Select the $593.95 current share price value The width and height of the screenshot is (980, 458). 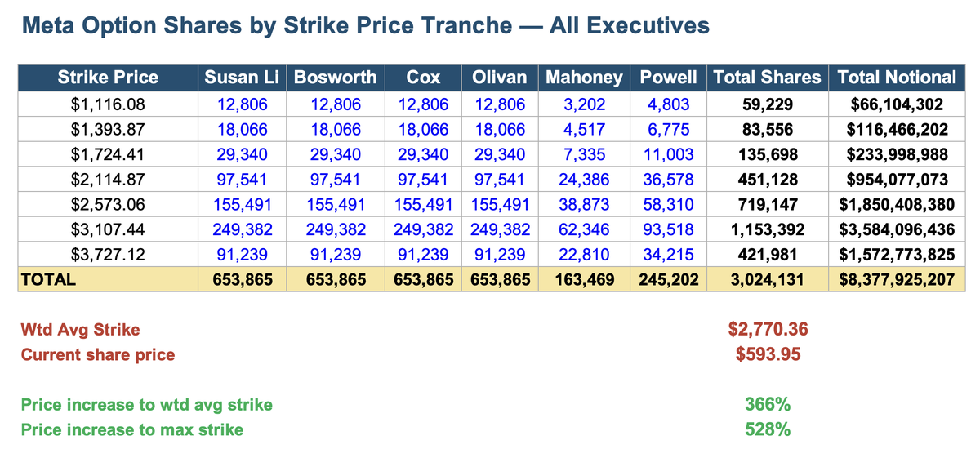tap(767, 354)
